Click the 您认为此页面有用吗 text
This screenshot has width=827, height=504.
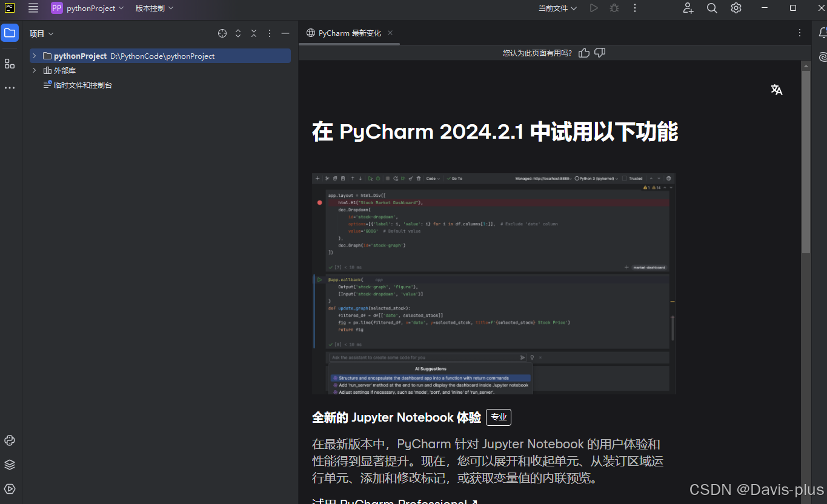pyautogui.click(x=537, y=53)
